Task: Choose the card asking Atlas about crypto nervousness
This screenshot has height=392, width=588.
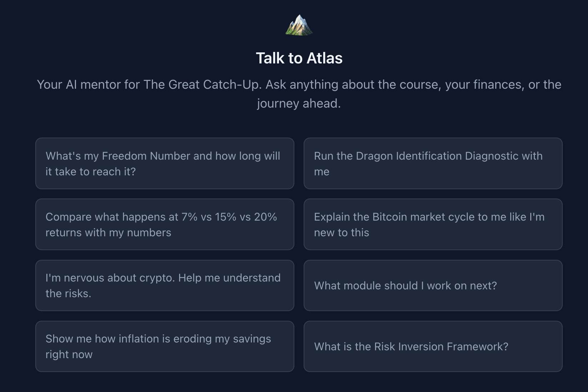Action: 164,285
